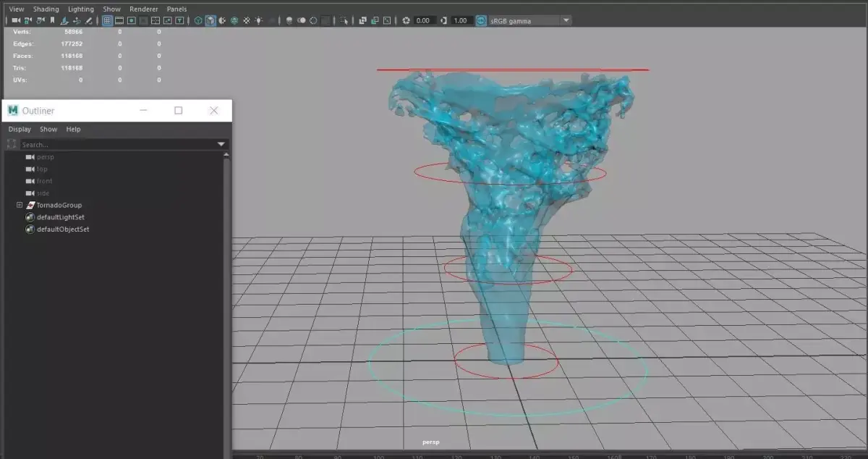The image size is (868, 459).
Task: Open the viewport Shading menu
Action: pyautogui.click(x=46, y=9)
